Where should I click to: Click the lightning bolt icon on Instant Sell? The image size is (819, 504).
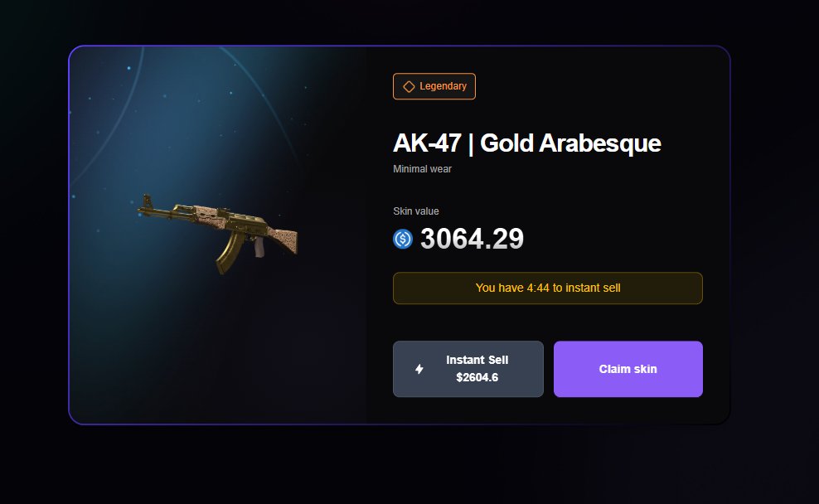[419, 369]
